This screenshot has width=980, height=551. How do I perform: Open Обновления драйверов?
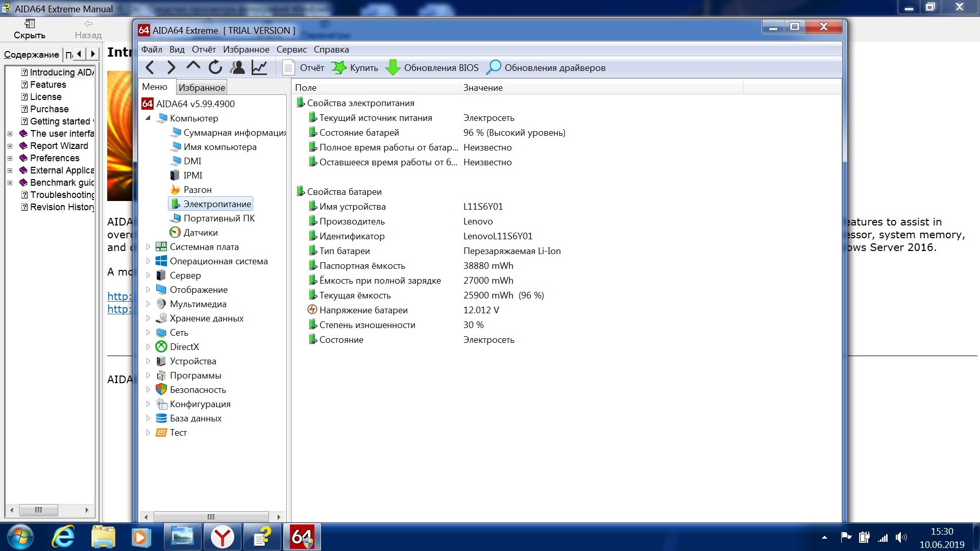click(x=546, y=68)
